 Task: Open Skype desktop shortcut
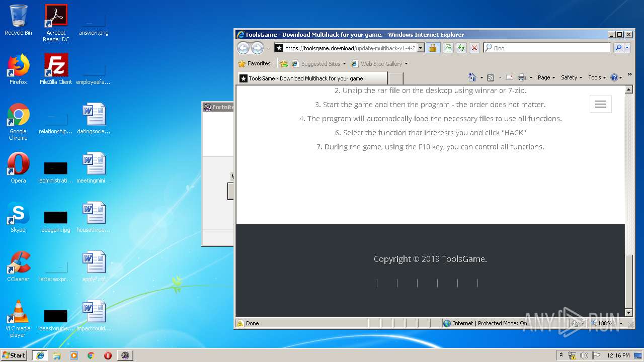pyautogui.click(x=18, y=217)
